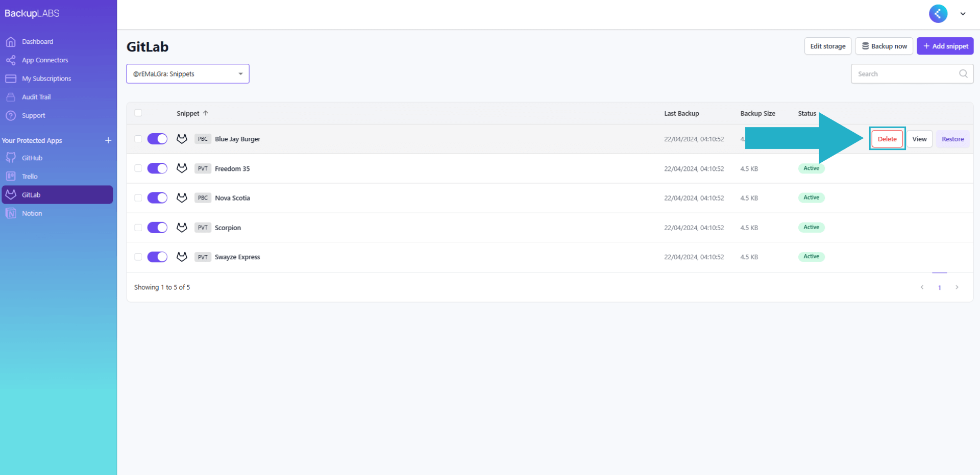
Task: Open the @rEMaLGra: Snippets dropdown
Action: pyautogui.click(x=188, y=74)
